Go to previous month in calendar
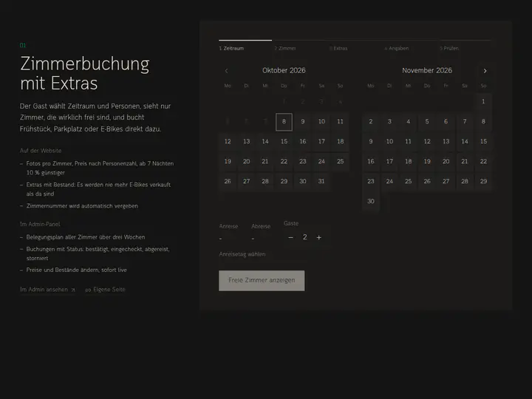The width and height of the screenshot is (532, 399). pyautogui.click(x=227, y=71)
